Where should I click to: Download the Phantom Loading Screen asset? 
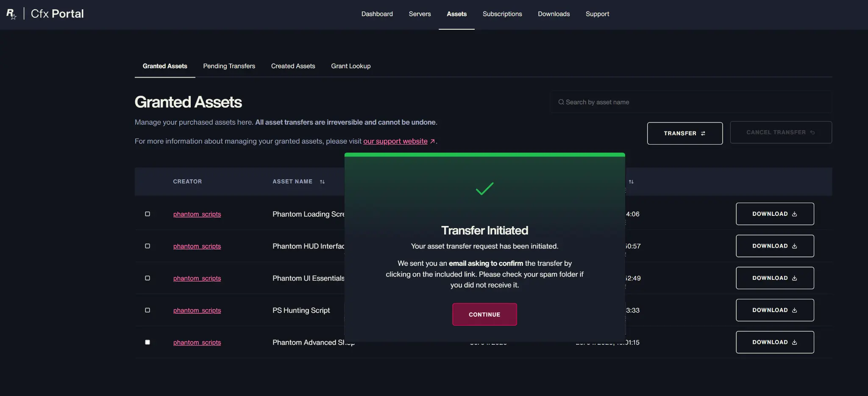(x=775, y=214)
